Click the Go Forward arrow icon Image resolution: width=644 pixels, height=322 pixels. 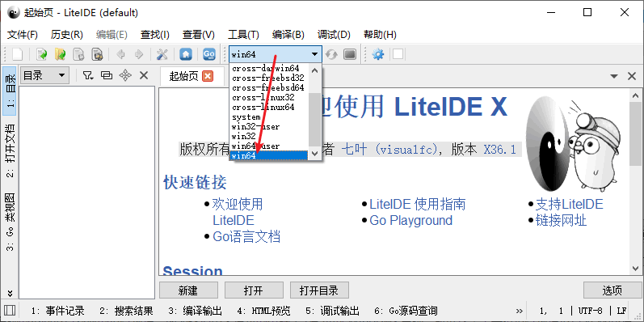click(x=139, y=54)
